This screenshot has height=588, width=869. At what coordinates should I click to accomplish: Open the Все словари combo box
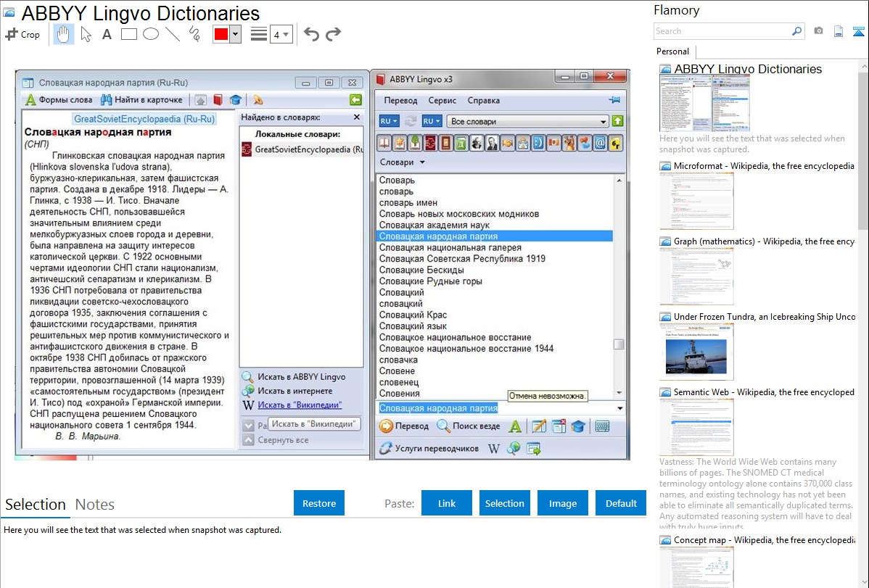click(527, 121)
